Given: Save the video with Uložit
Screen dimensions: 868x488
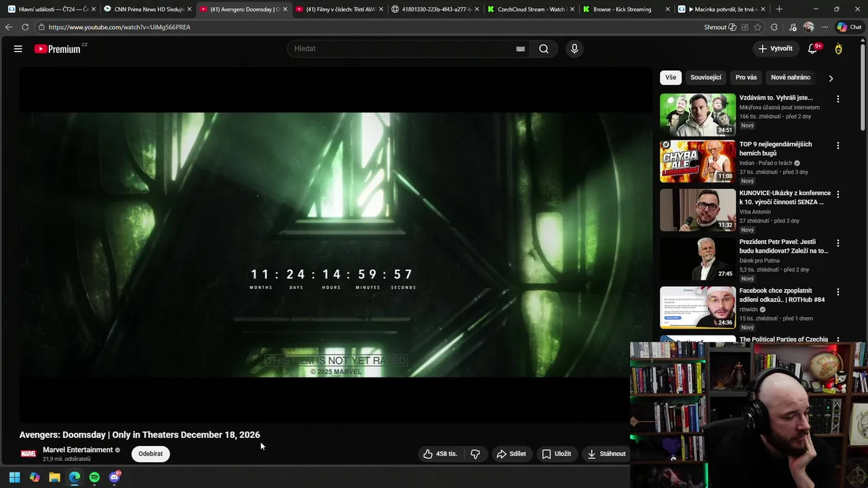Looking at the screenshot, I should click(x=556, y=454).
